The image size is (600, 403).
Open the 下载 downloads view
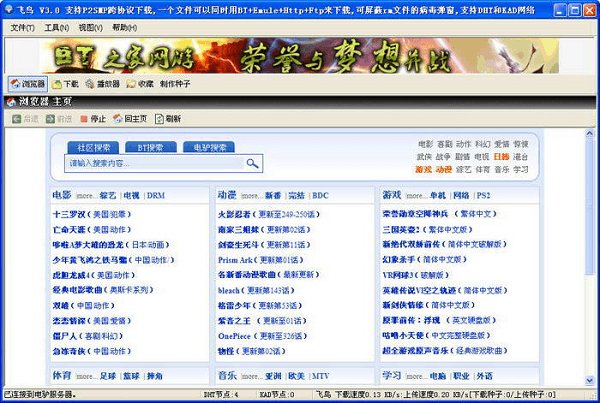(65, 84)
